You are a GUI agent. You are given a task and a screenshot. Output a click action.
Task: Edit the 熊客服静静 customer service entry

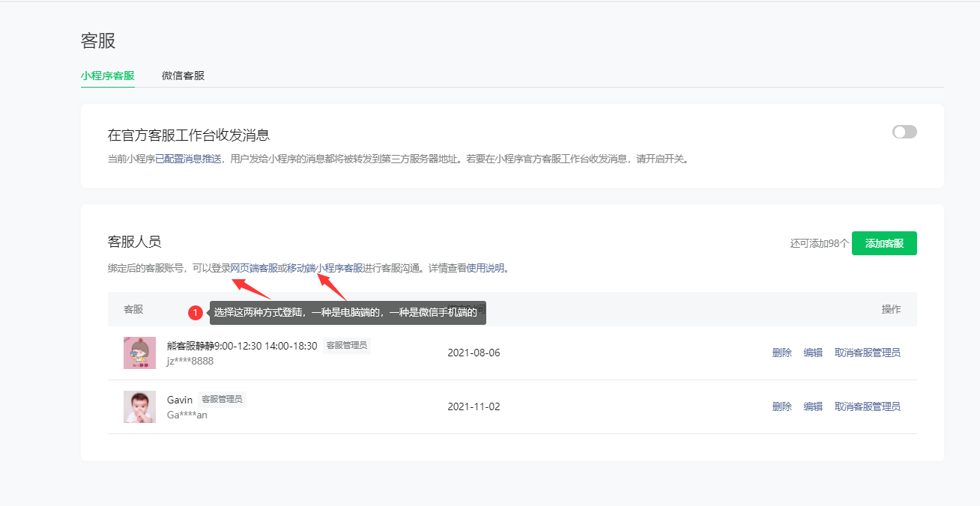[x=813, y=353]
